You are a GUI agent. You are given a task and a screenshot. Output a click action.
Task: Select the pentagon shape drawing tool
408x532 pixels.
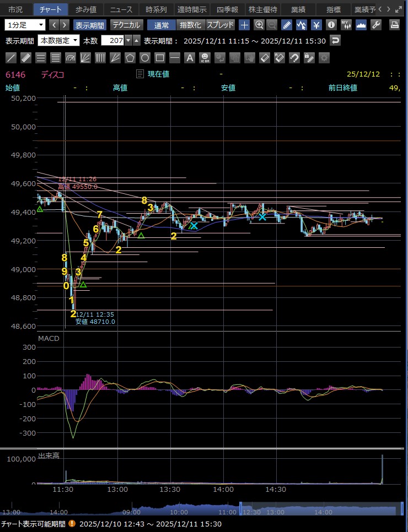pyautogui.click(x=130, y=58)
